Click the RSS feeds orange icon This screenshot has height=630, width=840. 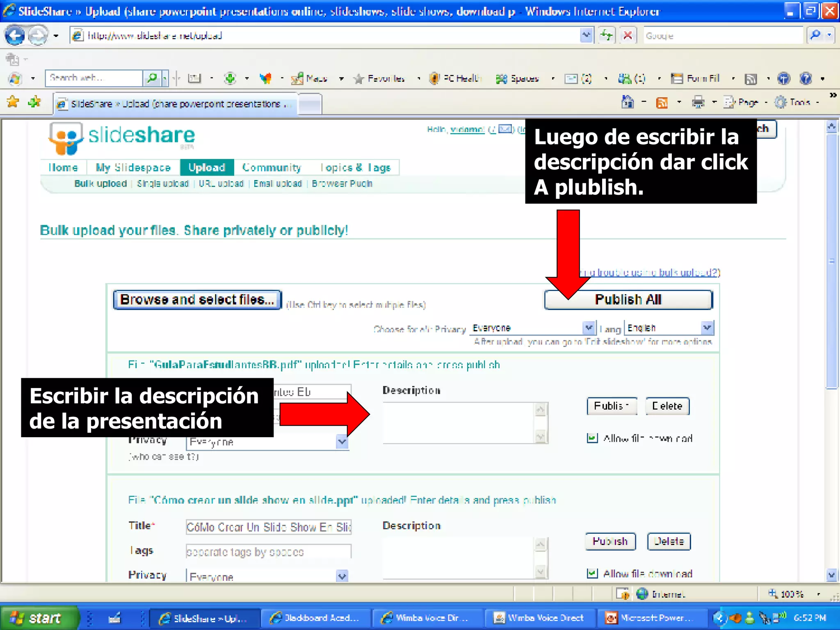tap(662, 102)
